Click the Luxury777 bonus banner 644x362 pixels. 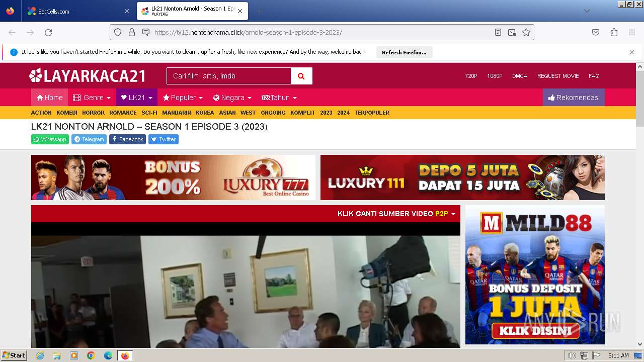click(173, 177)
